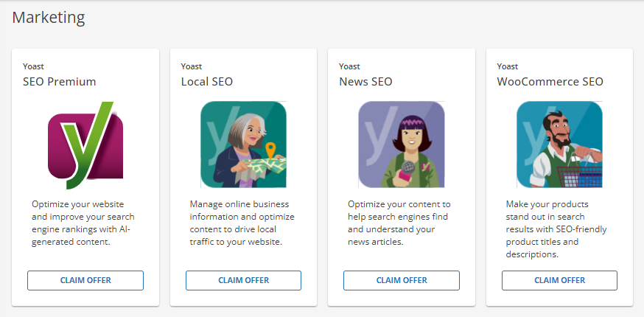Click the Yoast label above SEO Premium
This screenshot has width=644, height=317.
tap(33, 66)
